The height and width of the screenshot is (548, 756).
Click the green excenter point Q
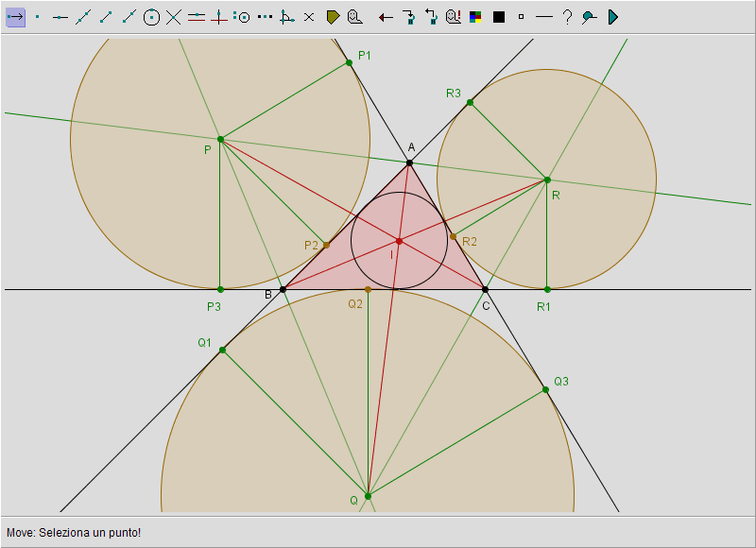click(368, 496)
